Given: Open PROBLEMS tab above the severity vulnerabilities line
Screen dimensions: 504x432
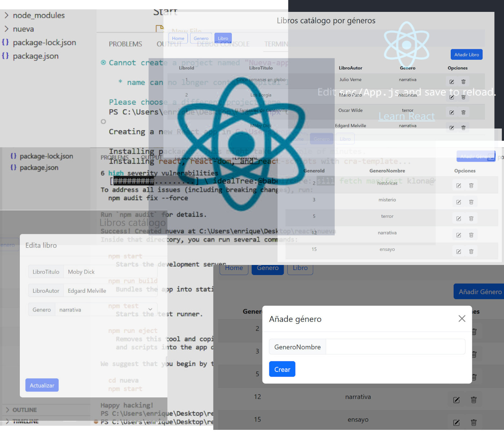Looking at the screenshot, I should (x=114, y=157).
